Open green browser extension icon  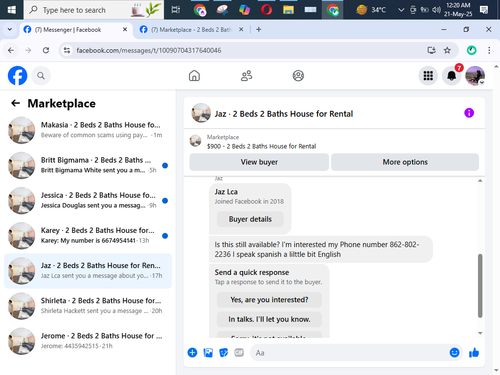point(471,50)
